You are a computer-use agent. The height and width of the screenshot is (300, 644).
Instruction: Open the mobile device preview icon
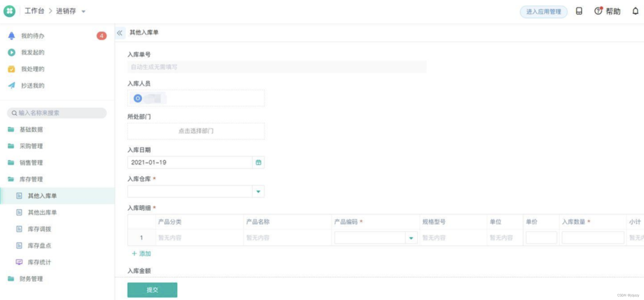pos(579,11)
